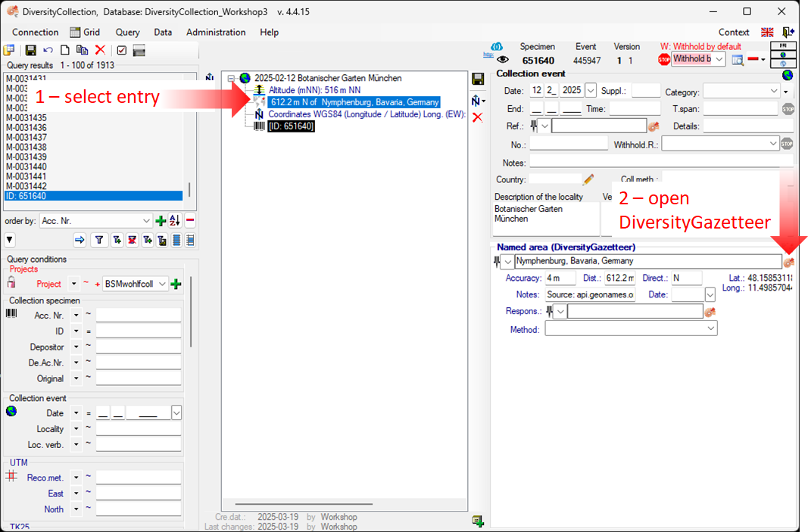
Task: Click the save icon in the top-left toolbar
Action: (x=30, y=50)
